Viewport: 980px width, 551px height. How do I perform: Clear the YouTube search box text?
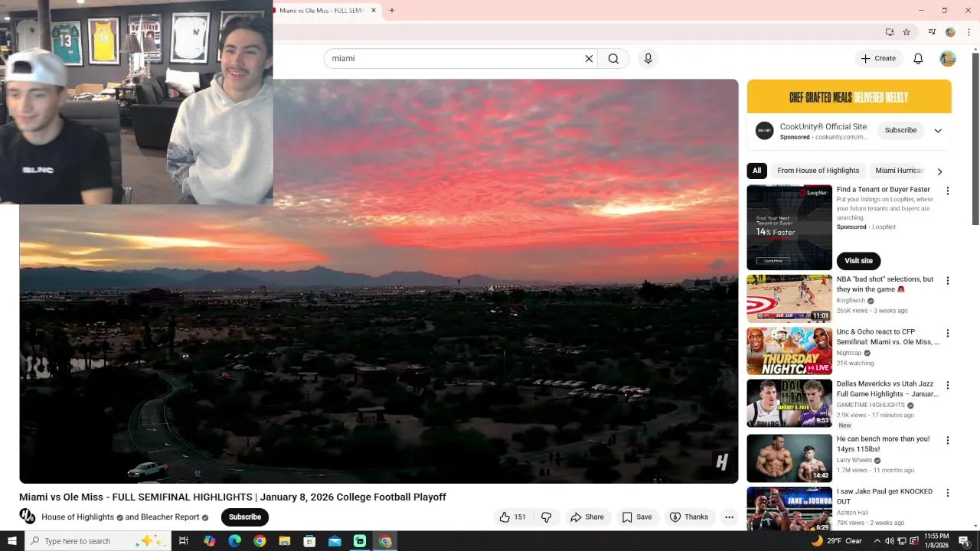click(x=589, y=58)
